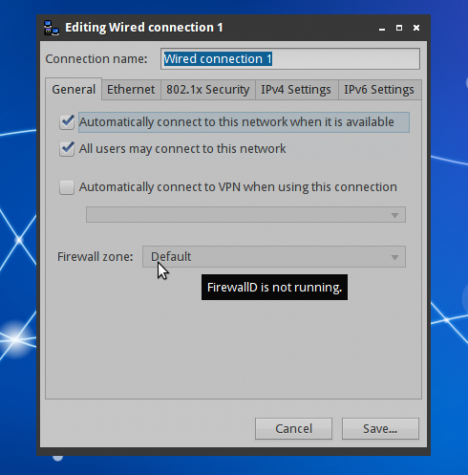
Task: Toggle automatically connect to this network checkbox
Action: (67, 122)
